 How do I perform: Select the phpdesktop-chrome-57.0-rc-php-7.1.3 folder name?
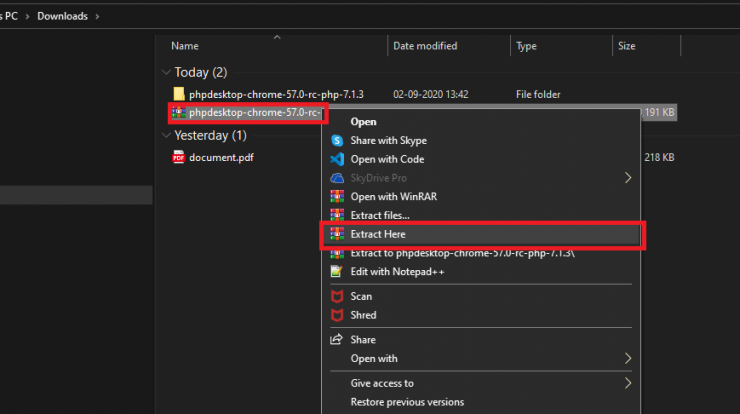(x=276, y=94)
